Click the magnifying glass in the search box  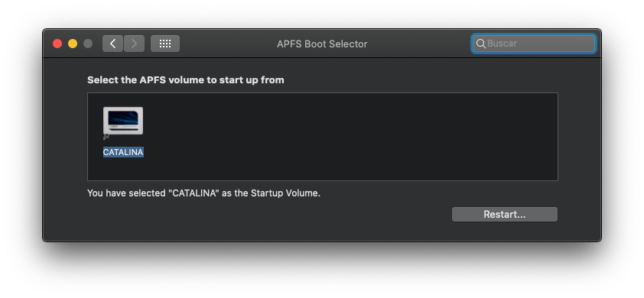pyautogui.click(x=481, y=44)
